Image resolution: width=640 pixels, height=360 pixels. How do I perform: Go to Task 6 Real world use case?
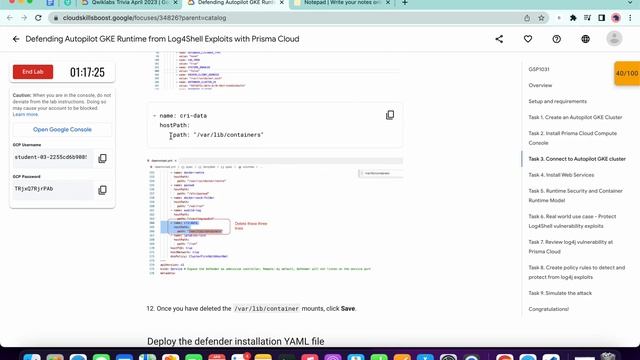pyautogui.click(x=572, y=221)
